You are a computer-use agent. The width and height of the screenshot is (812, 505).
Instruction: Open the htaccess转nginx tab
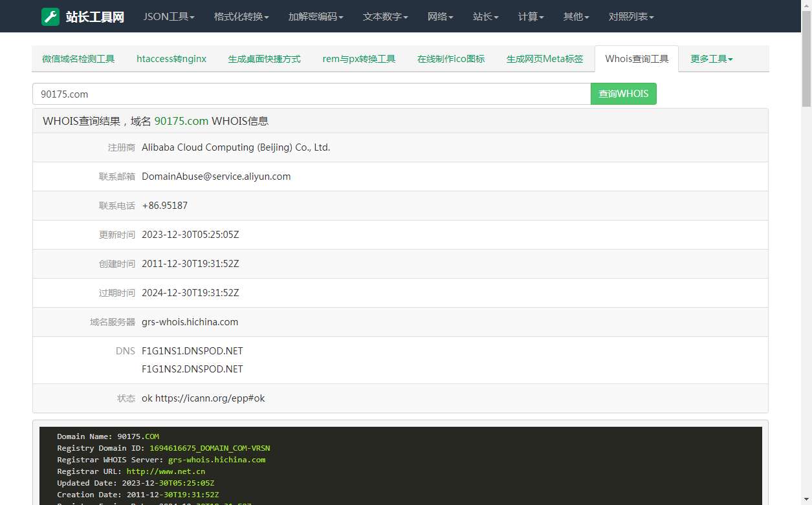coord(171,59)
